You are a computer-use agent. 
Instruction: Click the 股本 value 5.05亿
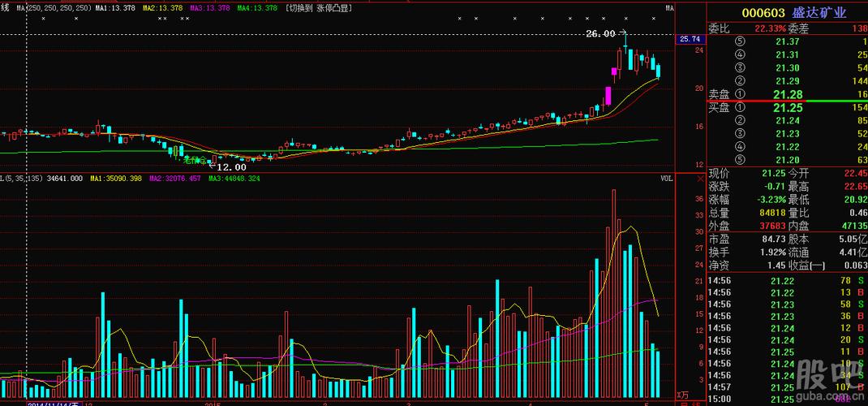[853, 240]
